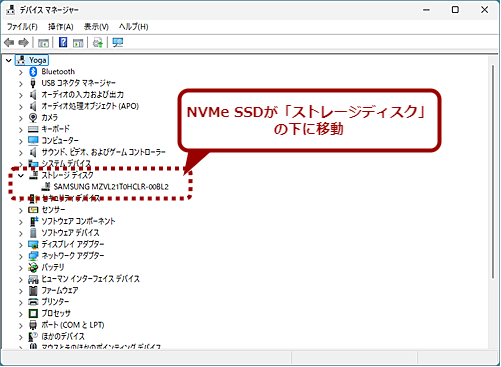Expand the Bluetooth category
This screenshot has width=501, height=367.
click(x=21, y=72)
